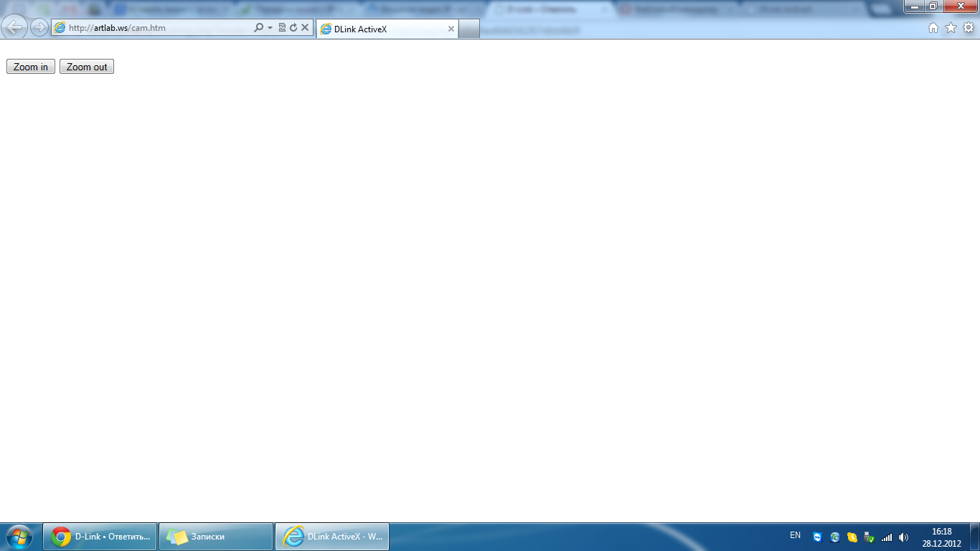
Task: Click the Zoom out button
Action: pyautogui.click(x=87, y=67)
